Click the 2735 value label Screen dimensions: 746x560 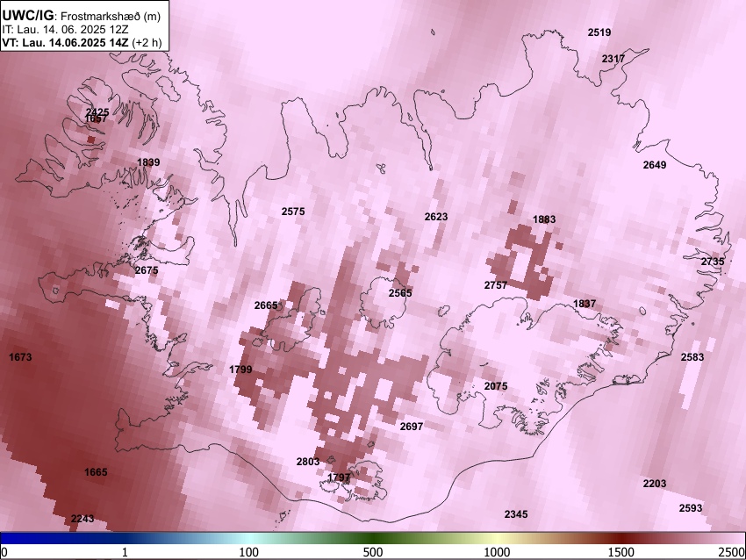(713, 262)
